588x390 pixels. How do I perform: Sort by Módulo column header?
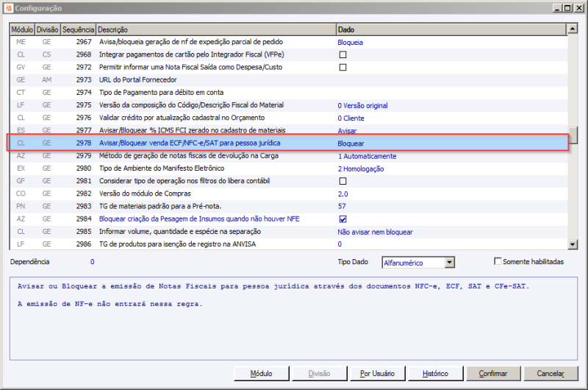click(22, 29)
